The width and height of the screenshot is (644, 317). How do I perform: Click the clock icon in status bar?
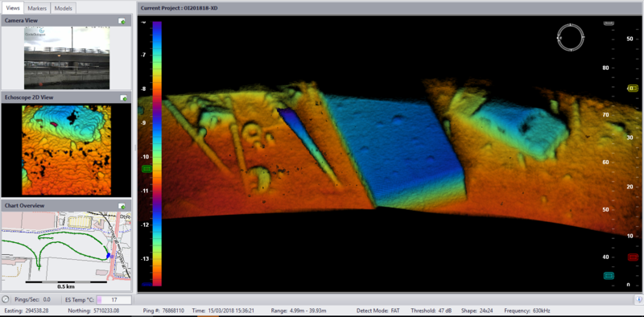click(x=6, y=300)
